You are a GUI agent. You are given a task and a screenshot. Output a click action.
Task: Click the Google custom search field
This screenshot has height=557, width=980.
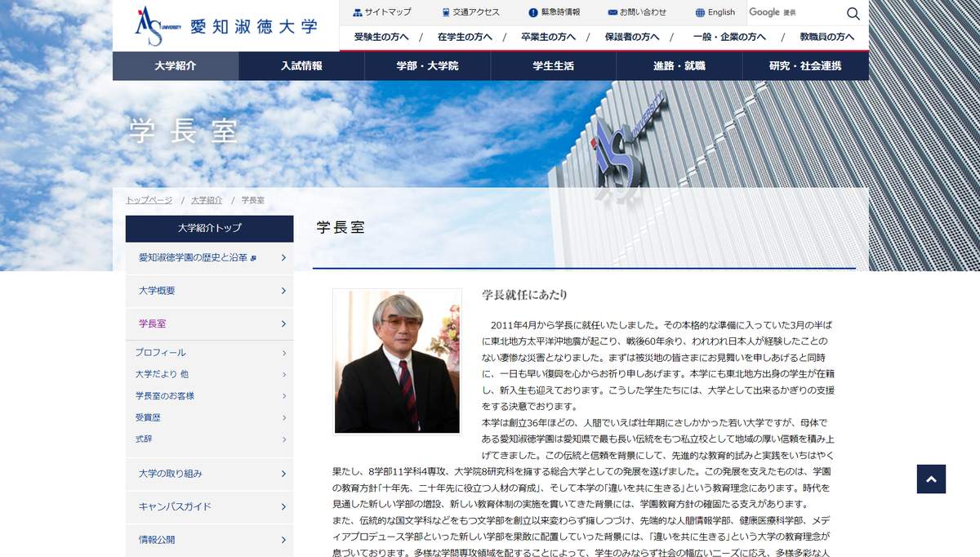coord(792,13)
